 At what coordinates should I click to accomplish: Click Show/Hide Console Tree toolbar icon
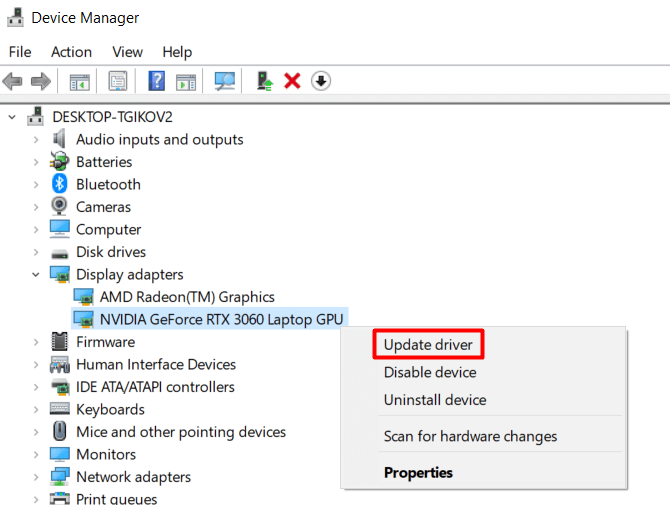point(79,81)
